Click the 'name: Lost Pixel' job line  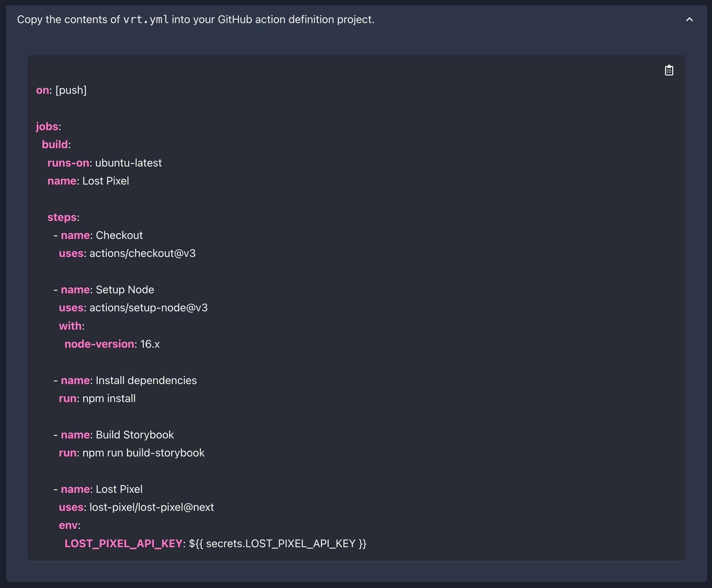[x=88, y=181]
